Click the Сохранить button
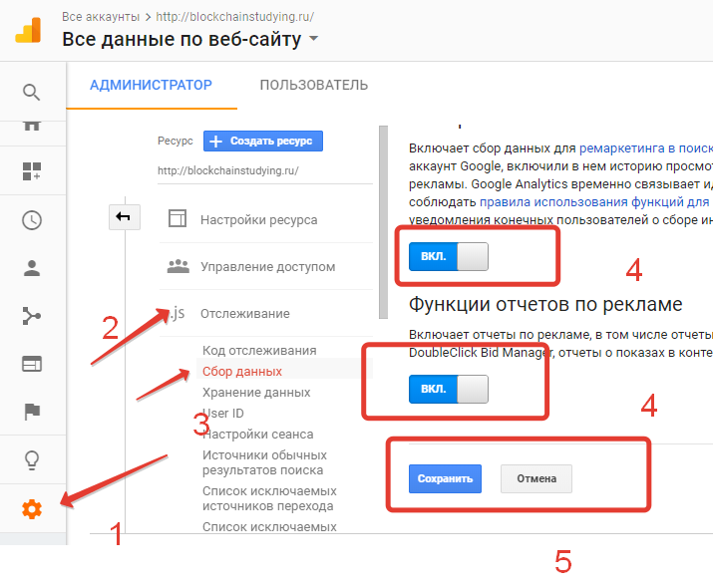 tap(445, 478)
